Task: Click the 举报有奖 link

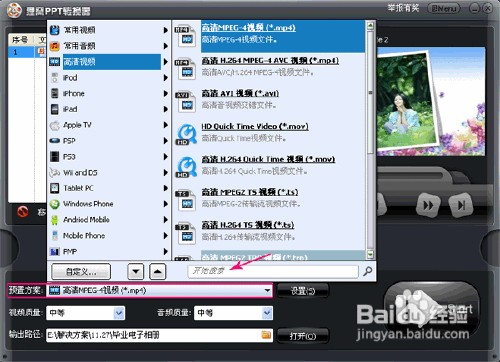Action: tap(403, 8)
